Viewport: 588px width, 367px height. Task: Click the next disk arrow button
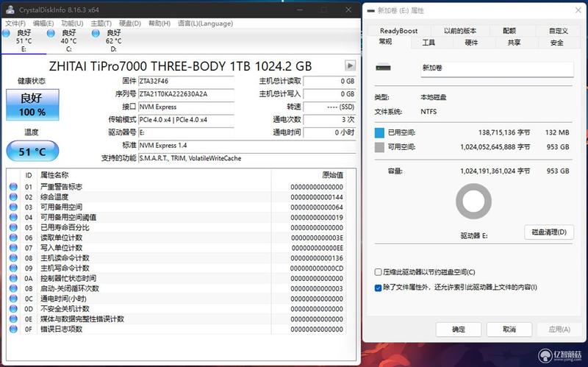(x=350, y=65)
